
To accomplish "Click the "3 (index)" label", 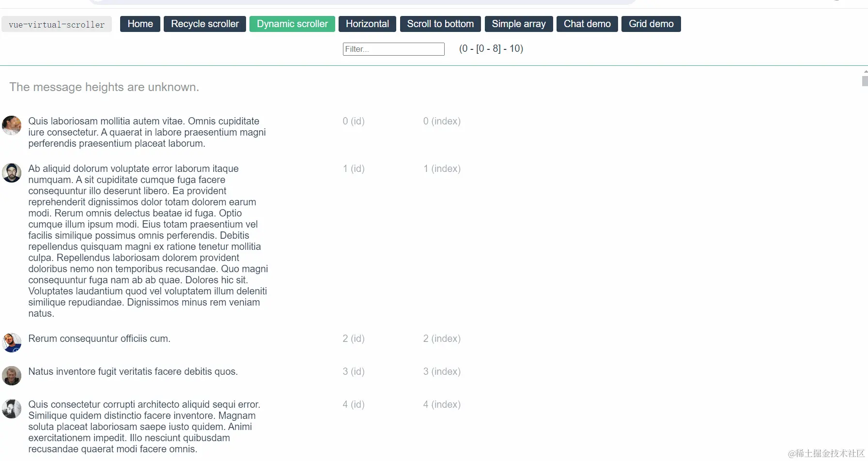I will click(x=442, y=371).
